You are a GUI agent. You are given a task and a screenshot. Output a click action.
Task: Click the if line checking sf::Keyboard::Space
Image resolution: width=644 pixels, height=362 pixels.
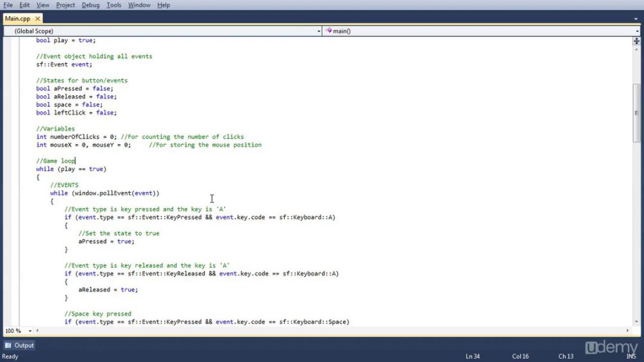(207, 322)
